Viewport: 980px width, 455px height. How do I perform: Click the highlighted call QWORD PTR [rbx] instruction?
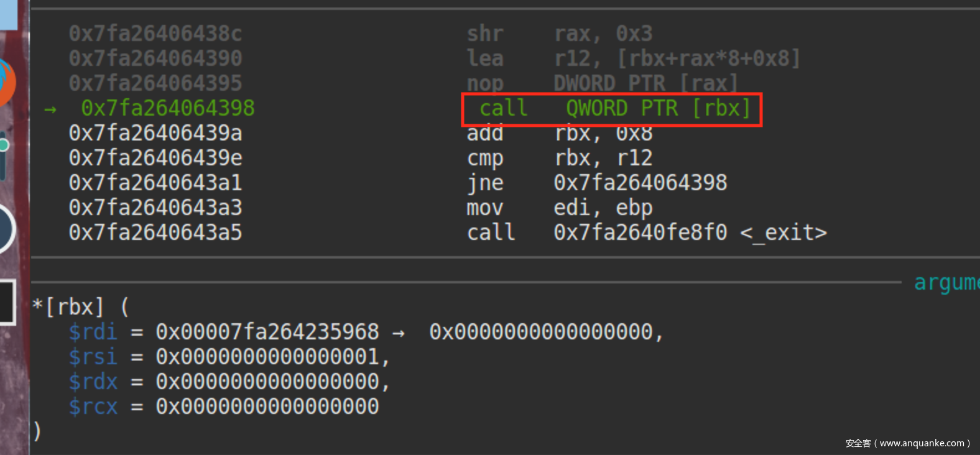612,109
